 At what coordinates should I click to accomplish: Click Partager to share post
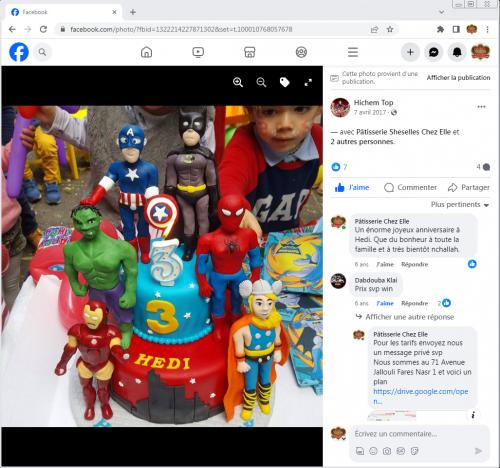pos(469,187)
